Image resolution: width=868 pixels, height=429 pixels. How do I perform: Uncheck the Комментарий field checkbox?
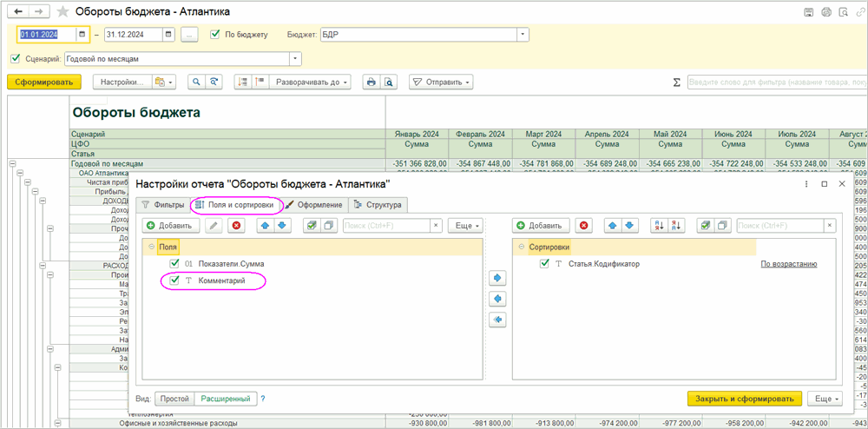175,280
